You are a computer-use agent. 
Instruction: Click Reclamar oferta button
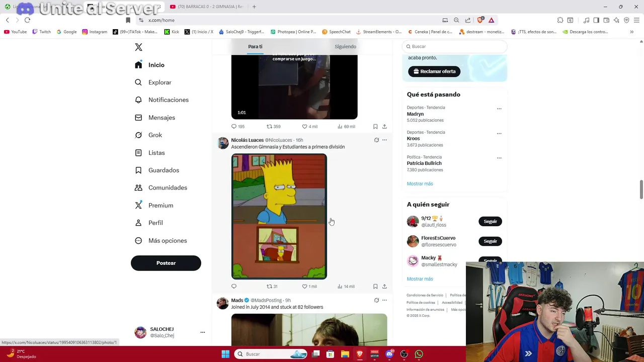(434, 71)
